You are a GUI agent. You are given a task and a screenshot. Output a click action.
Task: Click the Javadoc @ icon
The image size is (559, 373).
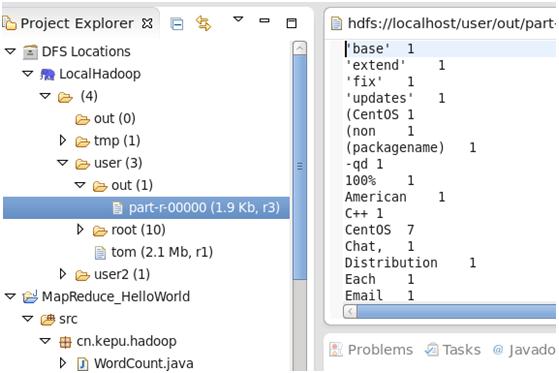tap(498, 350)
